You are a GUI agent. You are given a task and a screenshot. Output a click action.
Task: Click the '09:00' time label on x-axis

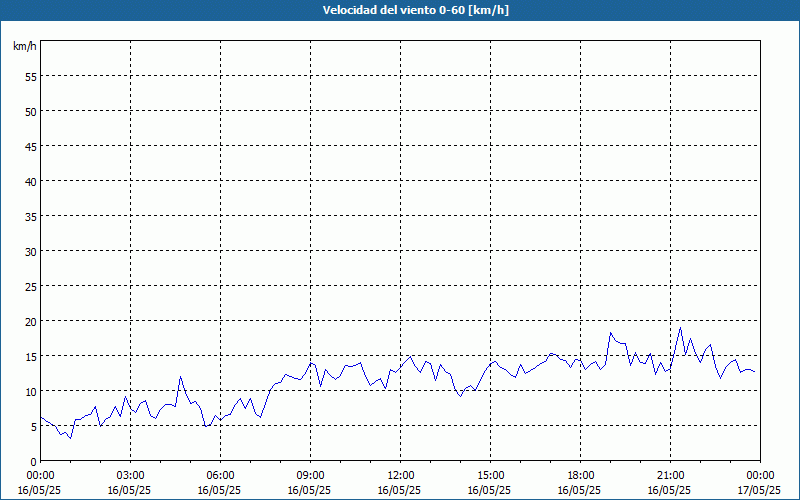tap(310, 476)
